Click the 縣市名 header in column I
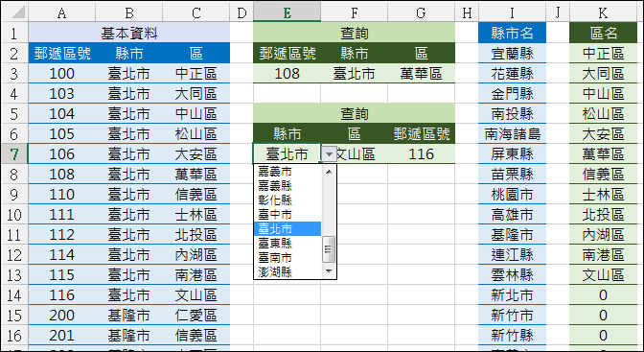 click(512, 33)
